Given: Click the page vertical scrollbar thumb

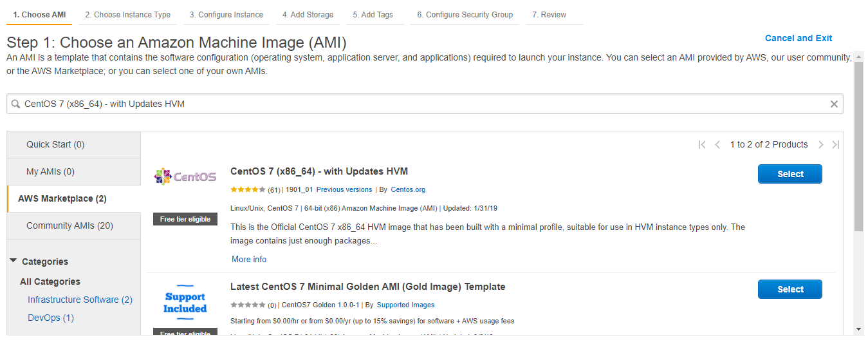Looking at the screenshot, I should 858,146.
